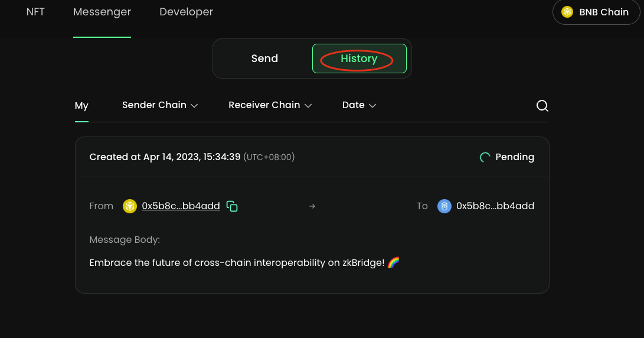The width and height of the screenshot is (644, 338).
Task: Open the Receiver Chain dropdown
Action: [x=270, y=105]
